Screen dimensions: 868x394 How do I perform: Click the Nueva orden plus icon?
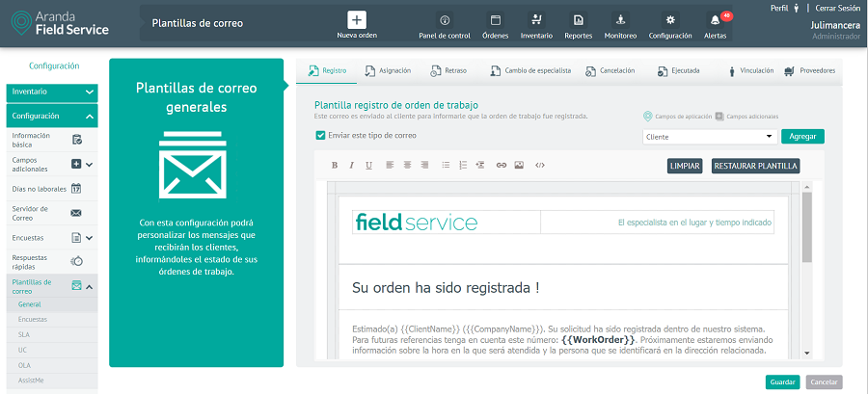pos(357,20)
